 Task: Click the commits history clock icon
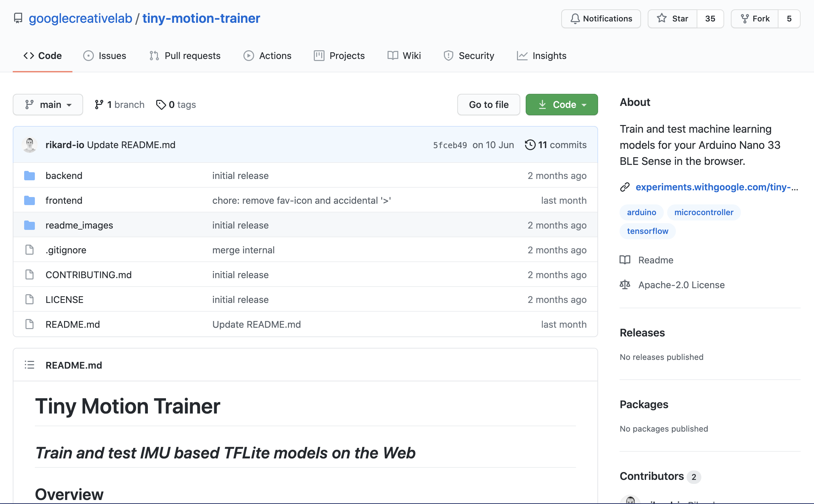click(x=530, y=145)
